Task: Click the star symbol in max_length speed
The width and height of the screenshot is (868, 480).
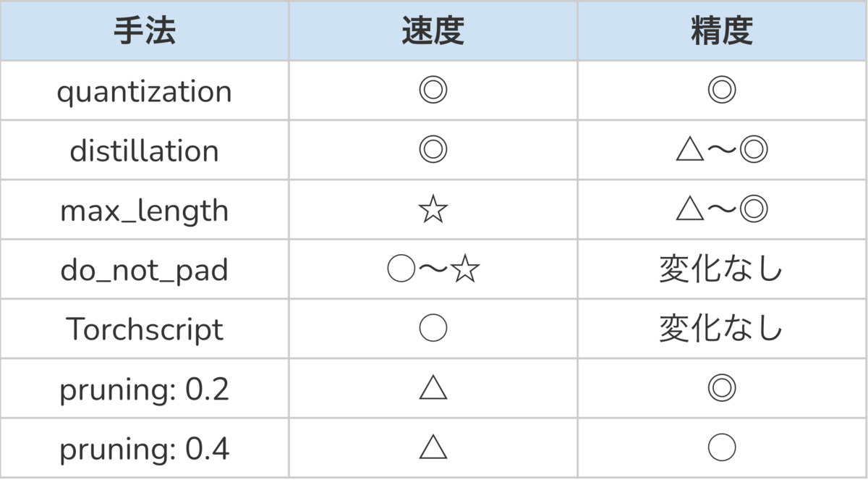Action: point(433,210)
